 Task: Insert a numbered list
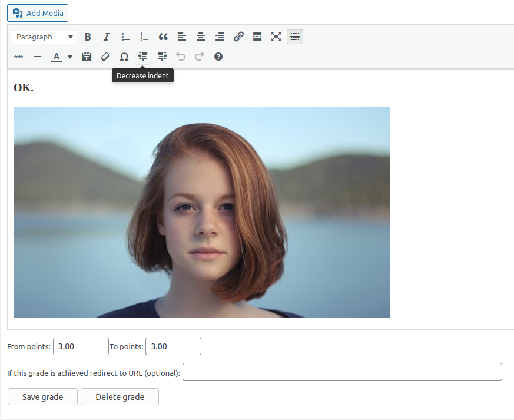click(x=144, y=37)
